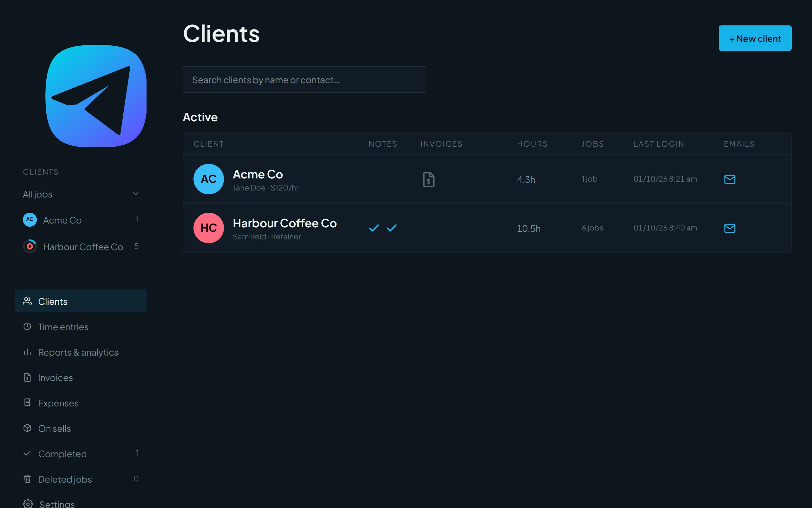Focus the search clients input field
812x508 pixels.
click(x=304, y=79)
